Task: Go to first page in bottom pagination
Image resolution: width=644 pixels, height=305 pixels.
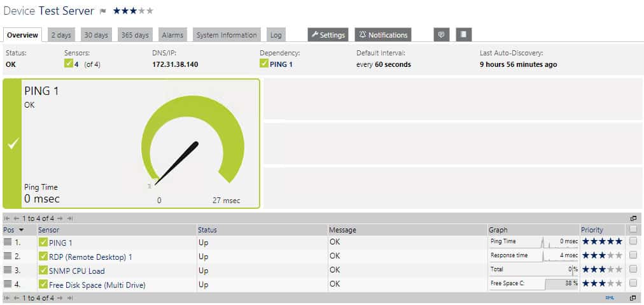Action: [7, 298]
